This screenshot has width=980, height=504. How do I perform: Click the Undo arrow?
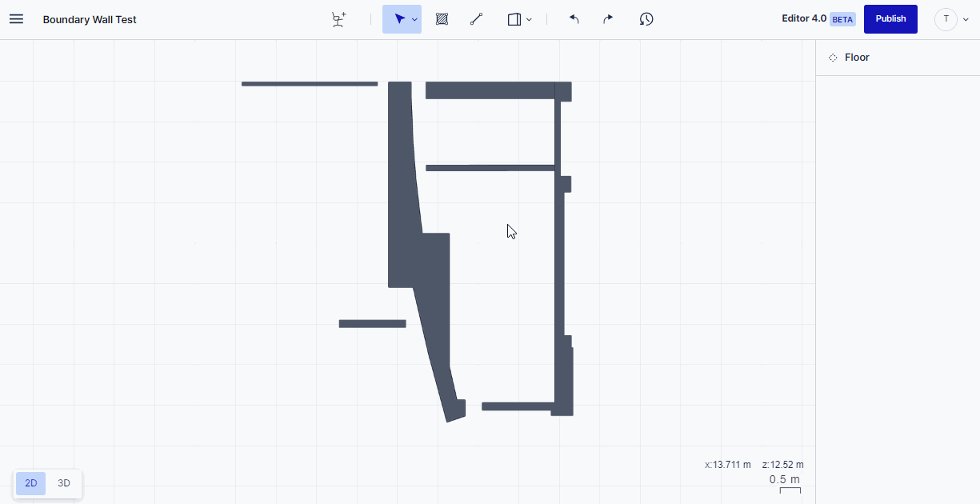[574, 18]
